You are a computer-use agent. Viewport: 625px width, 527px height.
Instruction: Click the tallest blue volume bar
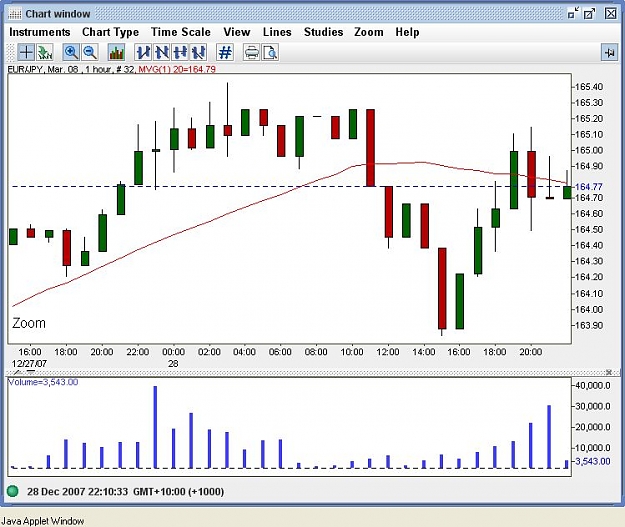(x=155, y=427)
